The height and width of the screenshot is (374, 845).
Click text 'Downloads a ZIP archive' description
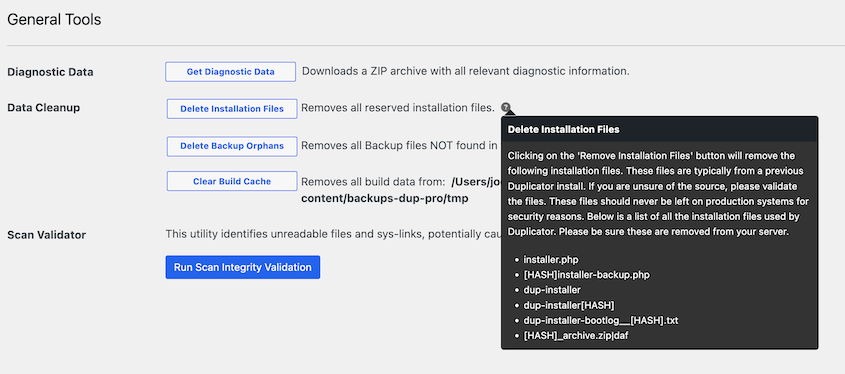point(466,71)
